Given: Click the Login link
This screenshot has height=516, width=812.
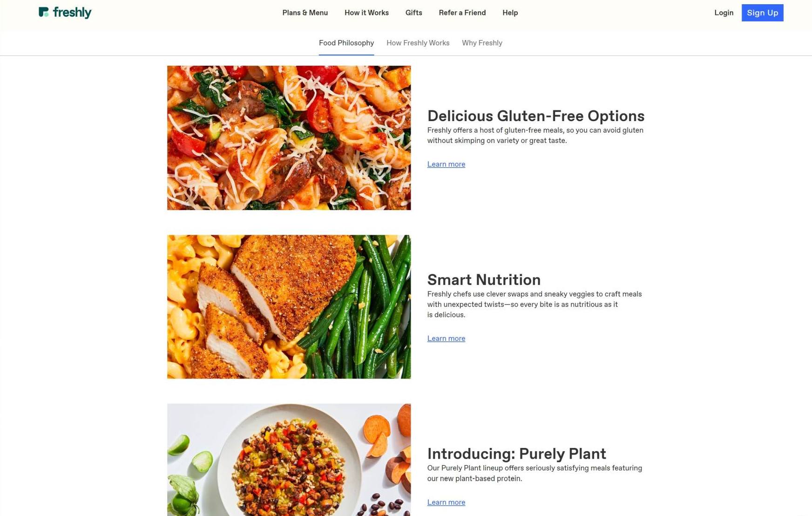Looking at the screenshot, I should (724, 13).
